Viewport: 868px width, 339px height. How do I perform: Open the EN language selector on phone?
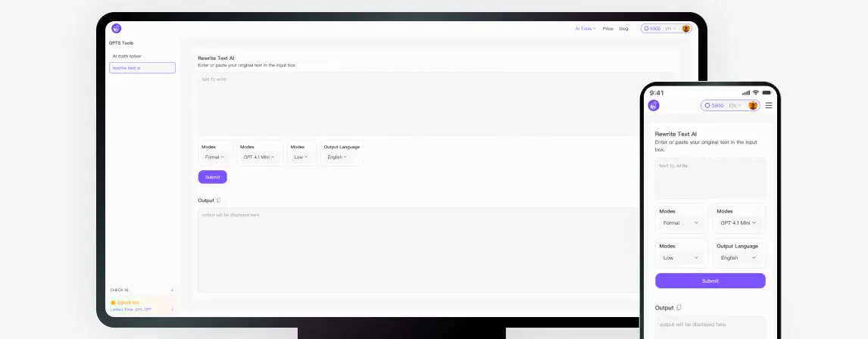coord(735,105)
